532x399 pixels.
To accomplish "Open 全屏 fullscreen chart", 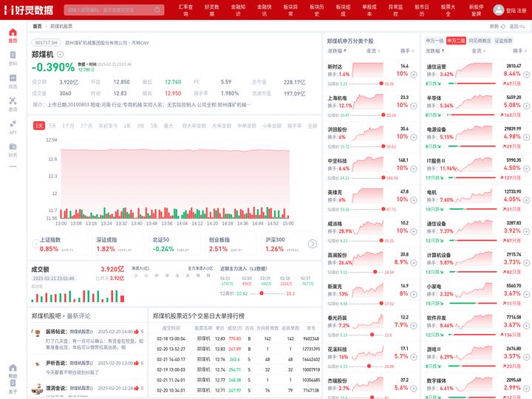I will coord(312,126).
